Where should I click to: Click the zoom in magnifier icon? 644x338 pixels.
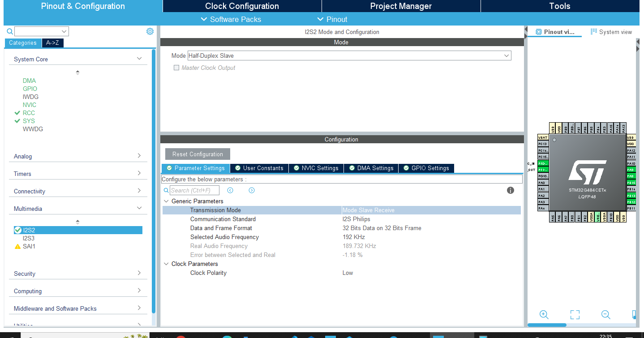(x=544, y=314)
